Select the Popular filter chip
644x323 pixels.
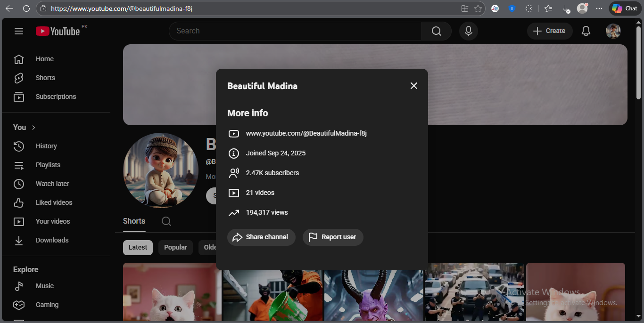[175, 248]
